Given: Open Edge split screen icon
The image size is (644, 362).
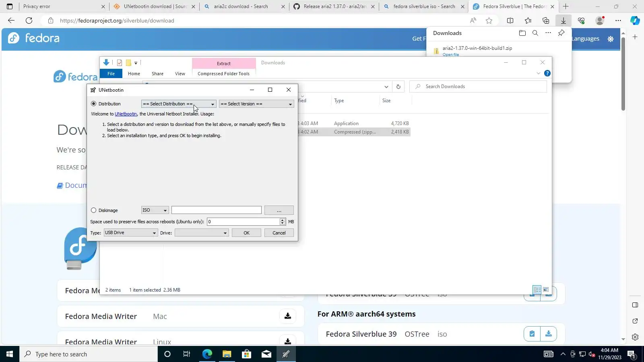Looking at the screenshot, I should point(510,21).
